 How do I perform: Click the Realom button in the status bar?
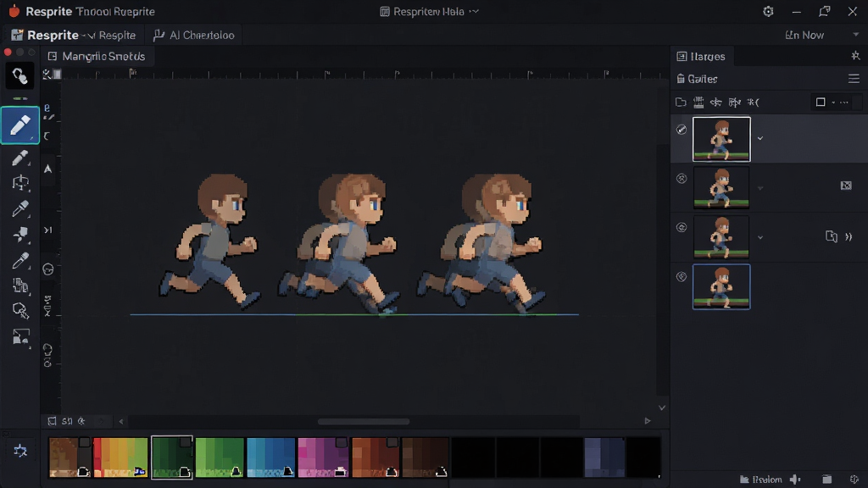coord(761,480)
